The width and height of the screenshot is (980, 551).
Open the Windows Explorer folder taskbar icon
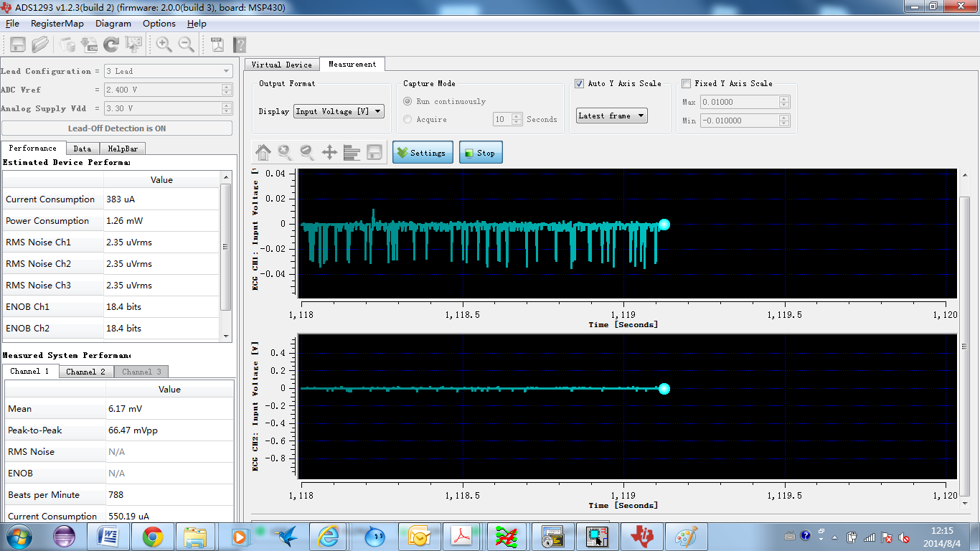[195, 536]
